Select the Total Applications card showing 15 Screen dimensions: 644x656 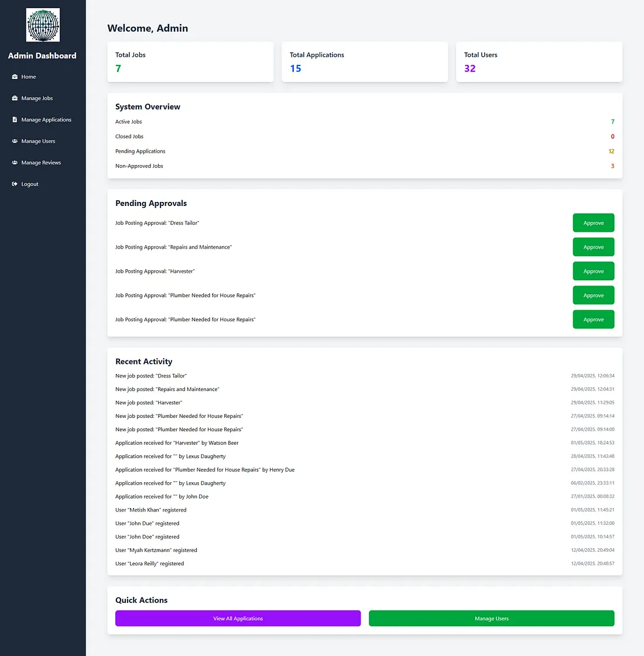[x=365, y=61]
